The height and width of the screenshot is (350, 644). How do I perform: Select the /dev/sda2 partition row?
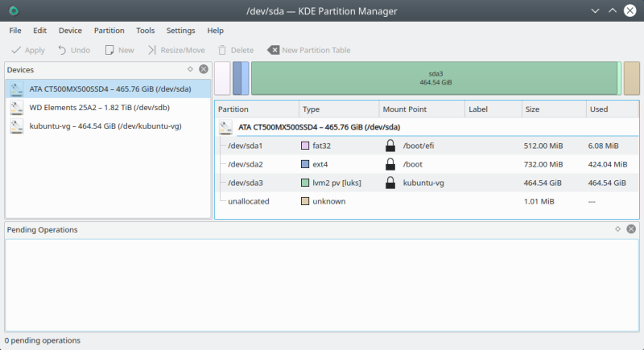point(427,164)
